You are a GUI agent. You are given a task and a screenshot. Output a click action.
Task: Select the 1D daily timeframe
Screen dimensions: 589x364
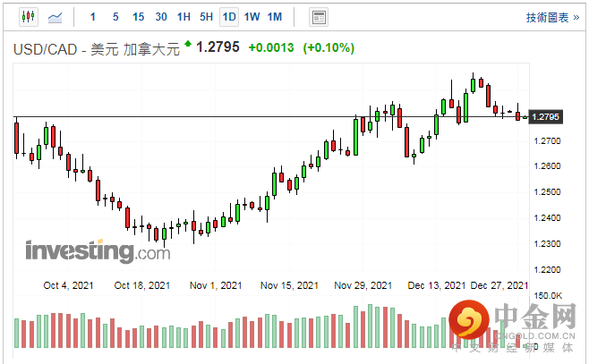click(x=229, y=17)
